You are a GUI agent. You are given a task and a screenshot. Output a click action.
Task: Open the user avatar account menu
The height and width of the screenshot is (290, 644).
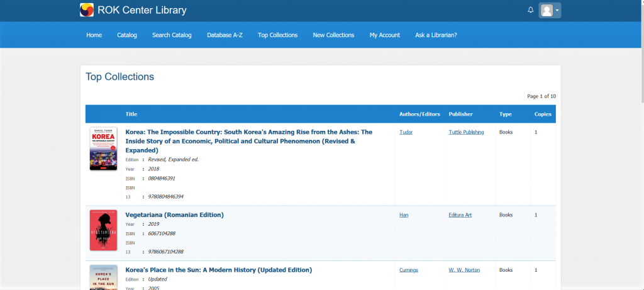tap(550, 10)
